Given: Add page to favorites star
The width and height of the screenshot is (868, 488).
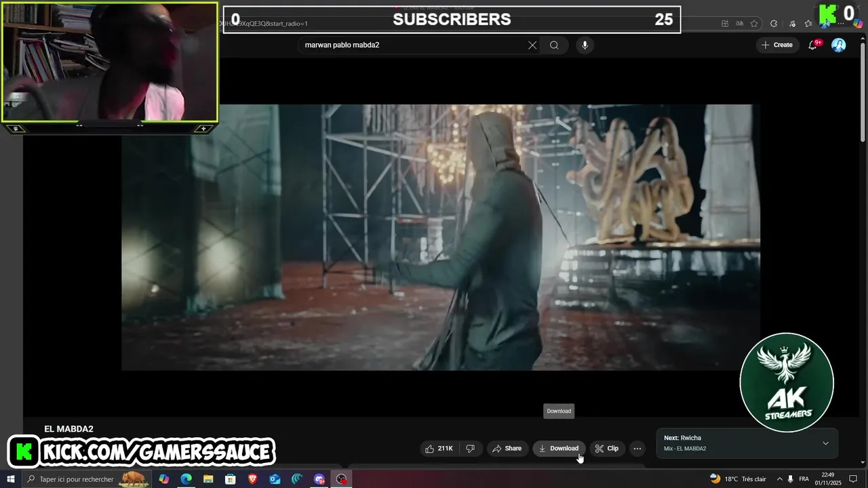Looking at the screenshot, I should point(754,24).
